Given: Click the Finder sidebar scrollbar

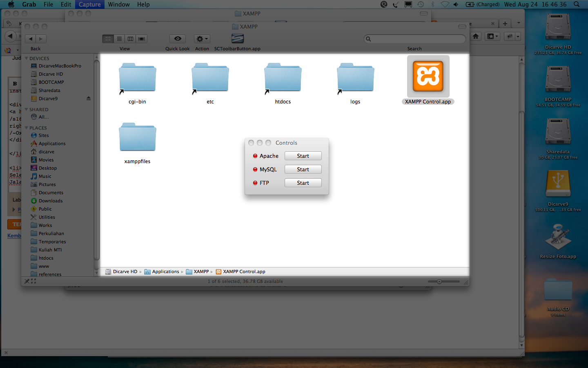Looking at the screenshot, I should [x=96, y=160].
